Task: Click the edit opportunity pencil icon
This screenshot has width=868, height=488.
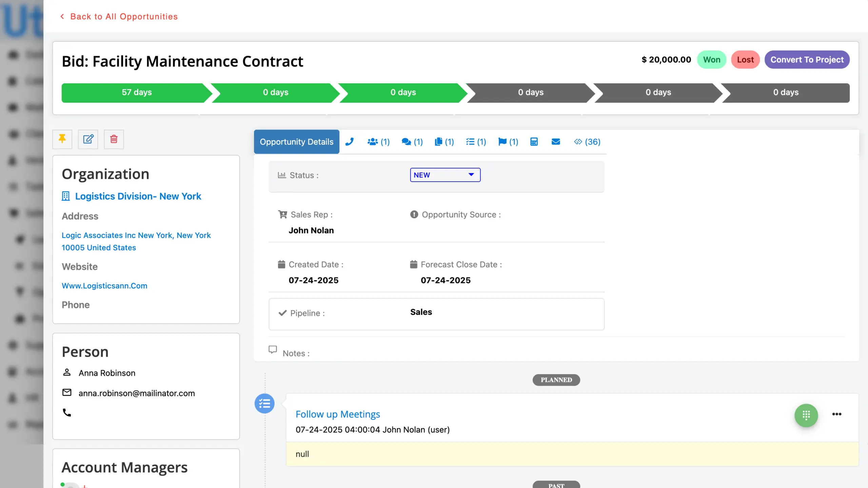Action: (88, 139)
